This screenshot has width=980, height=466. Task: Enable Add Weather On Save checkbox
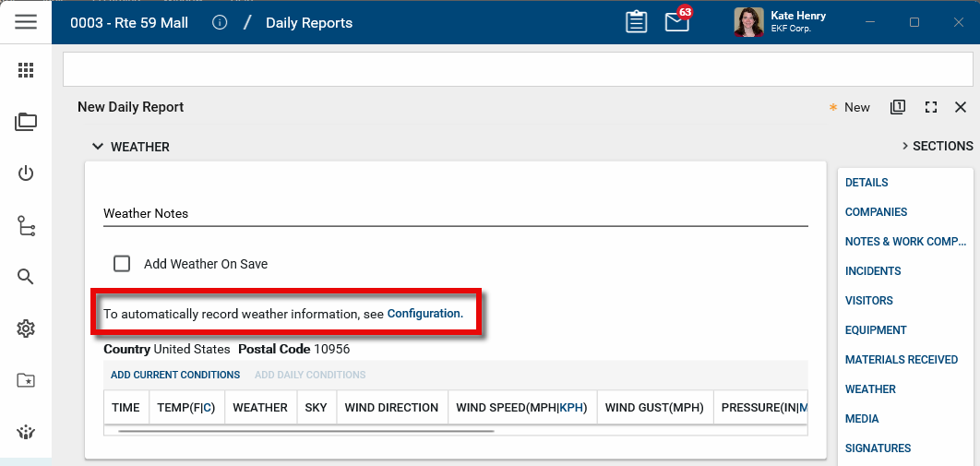[x=122, y=264]
